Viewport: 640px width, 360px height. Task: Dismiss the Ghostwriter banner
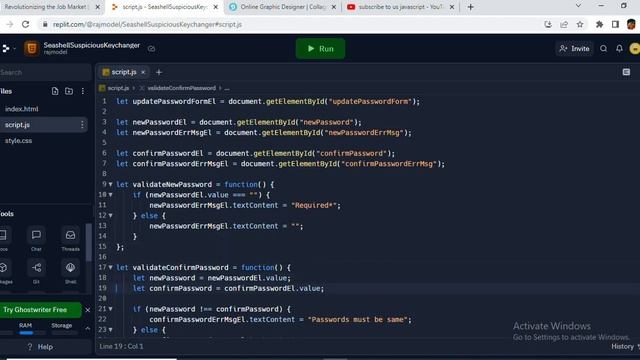pos(87,310)
